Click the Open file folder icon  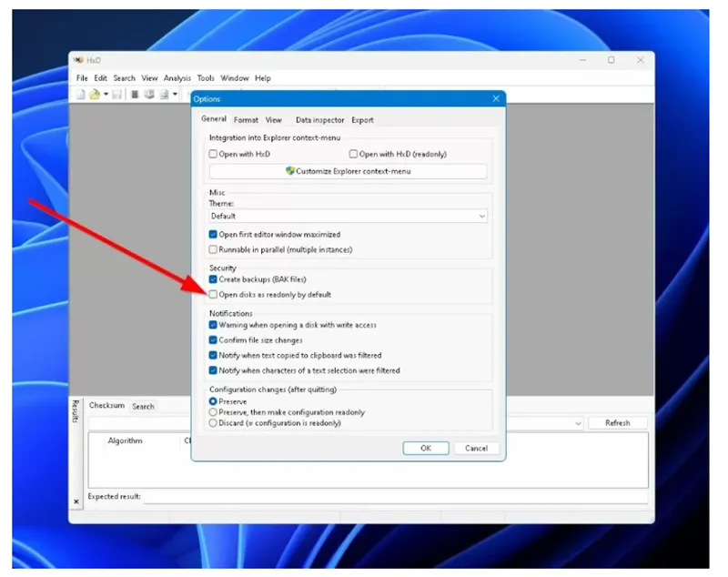[95, 95]
